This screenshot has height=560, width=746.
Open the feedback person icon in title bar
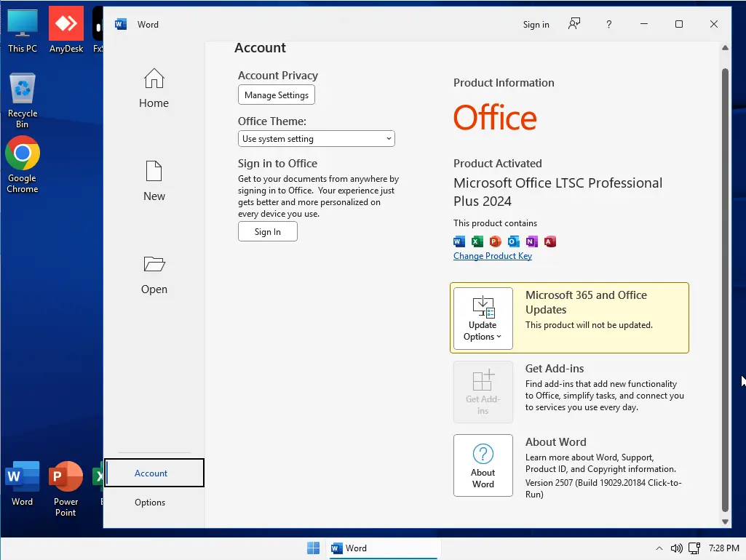[x=574, y=24]
